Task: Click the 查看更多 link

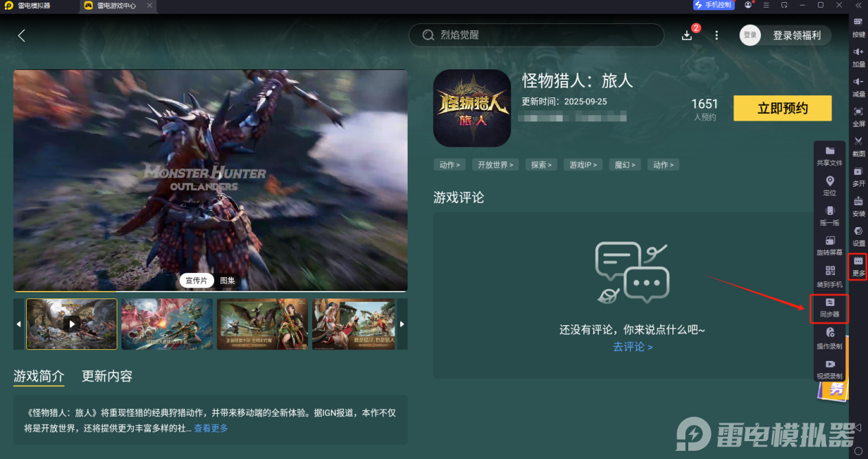Action: tap(211, 428)
